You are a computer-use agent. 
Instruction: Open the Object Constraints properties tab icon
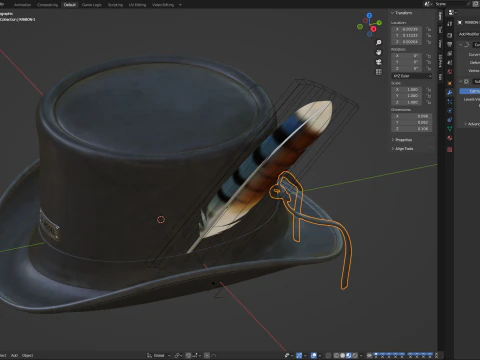click(x=450, y=120)
